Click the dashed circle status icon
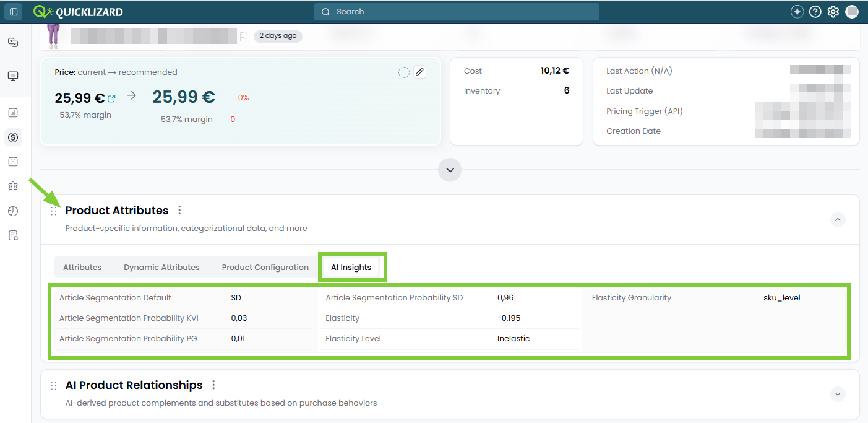This screenshot has width=868, height=423. pyautogui.click(x=403, y=72)
